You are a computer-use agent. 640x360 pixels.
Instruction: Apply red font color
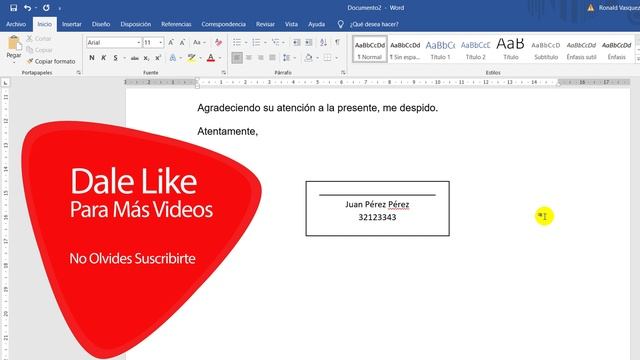(x=211, y=58)
